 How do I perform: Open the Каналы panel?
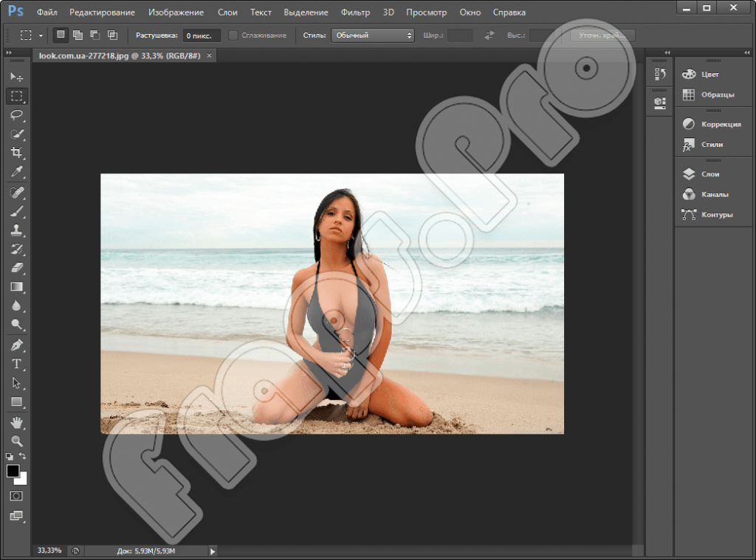click(706, 194)
